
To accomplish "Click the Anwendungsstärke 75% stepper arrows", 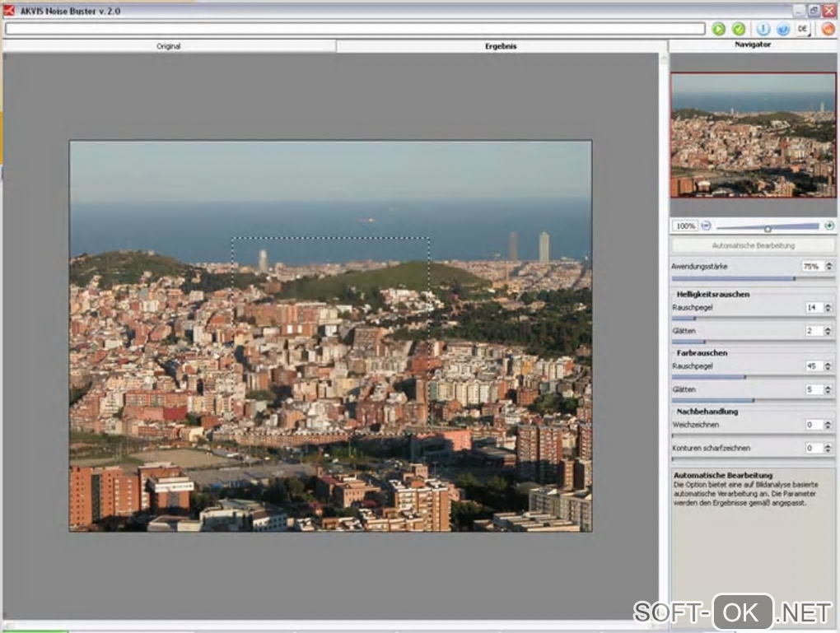I will 828,267.
